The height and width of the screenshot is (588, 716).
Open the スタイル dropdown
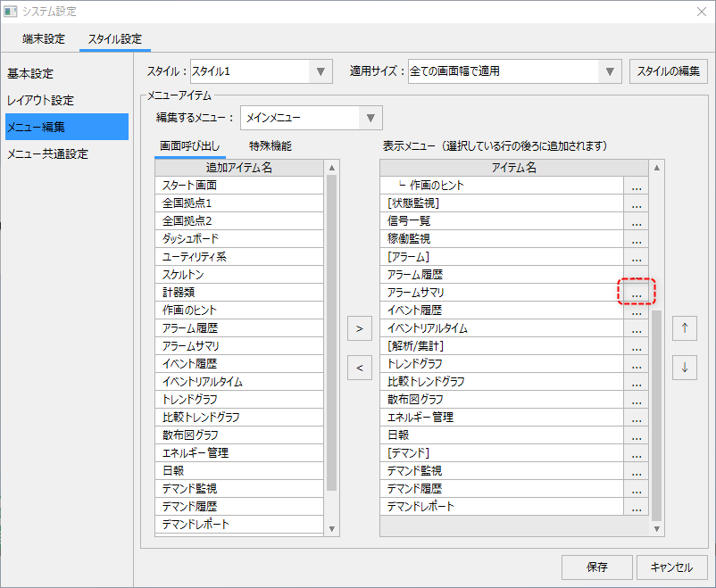(x=321, y=71)
